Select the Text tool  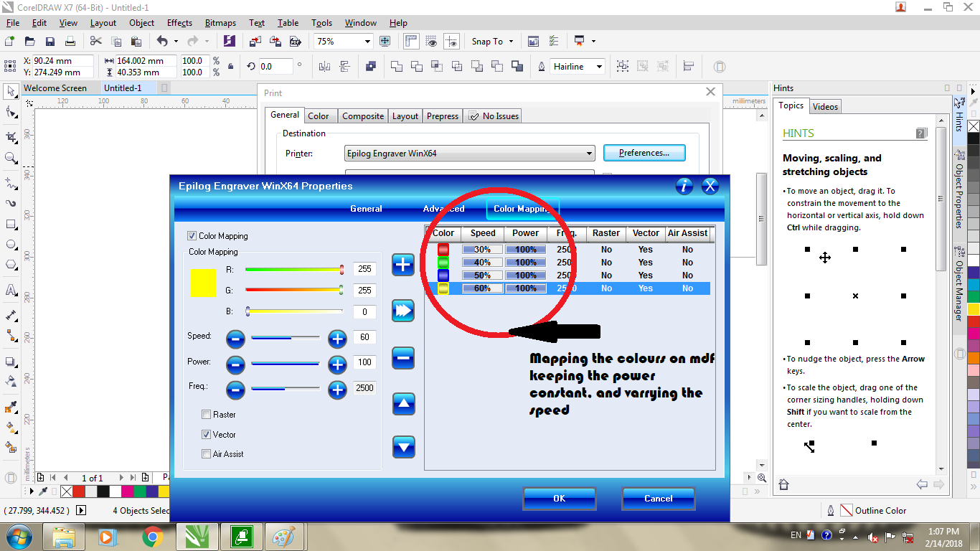11,291
